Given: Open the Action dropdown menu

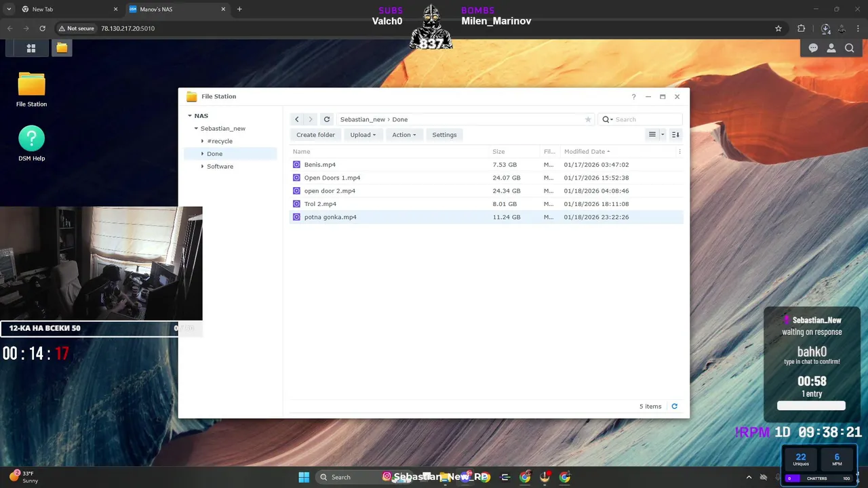Looking at the screenshot, I should click(404, 135).
